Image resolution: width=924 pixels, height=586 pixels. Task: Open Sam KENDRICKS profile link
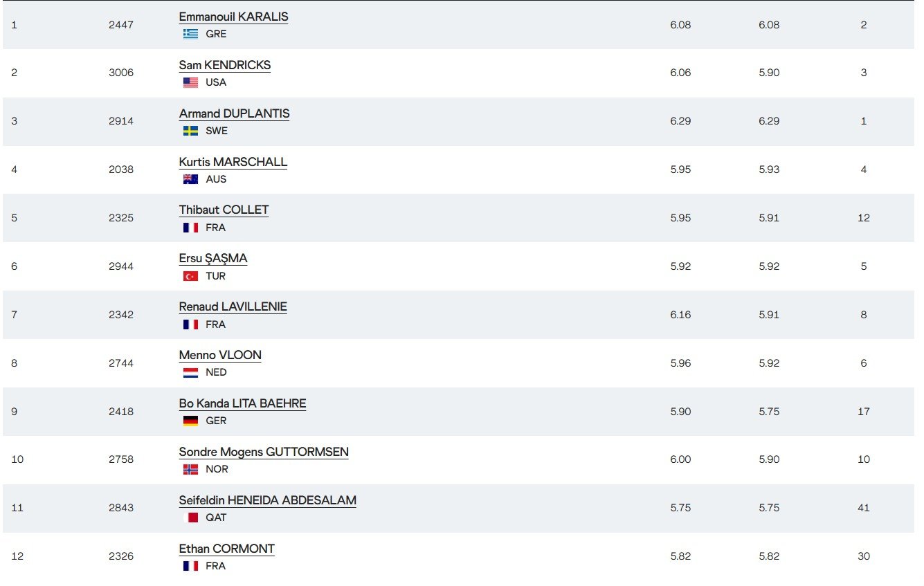click(x=224, y=65)
